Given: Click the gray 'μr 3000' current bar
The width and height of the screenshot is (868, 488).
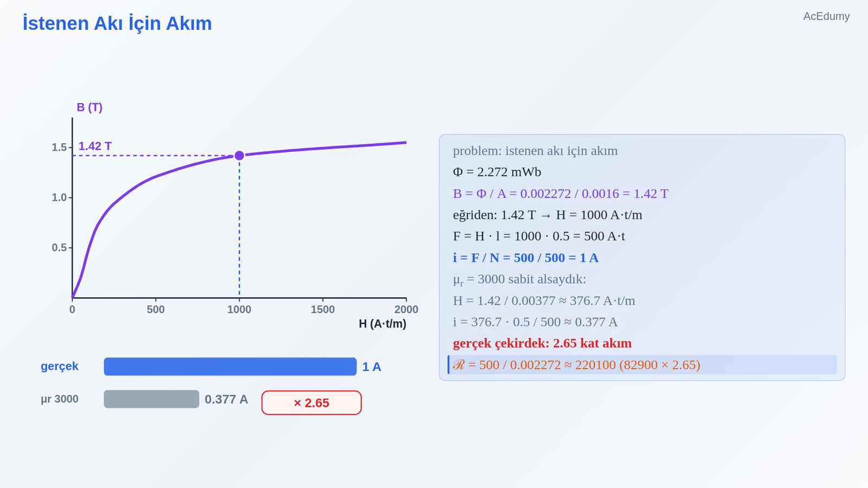Looking at the screenshot, I should [x=151, y=399].
